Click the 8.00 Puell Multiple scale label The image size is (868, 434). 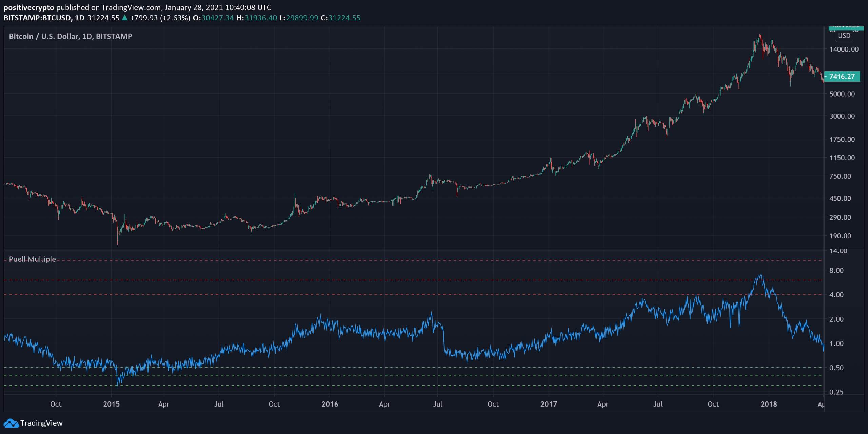[x=836, y=271]
